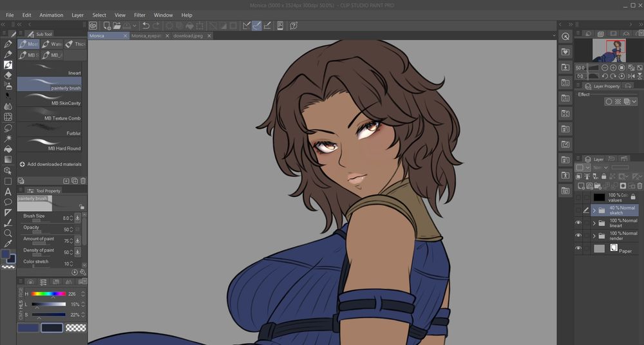Zoom out in Navigator panel

point(605,68)
